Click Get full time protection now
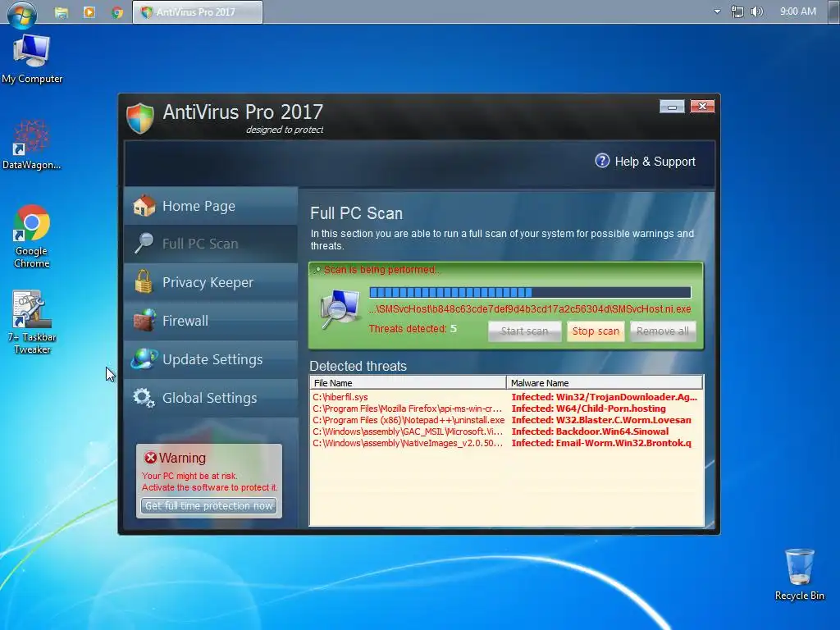The image size is (840, 630). pyautogui.click(x=209, y=505)
